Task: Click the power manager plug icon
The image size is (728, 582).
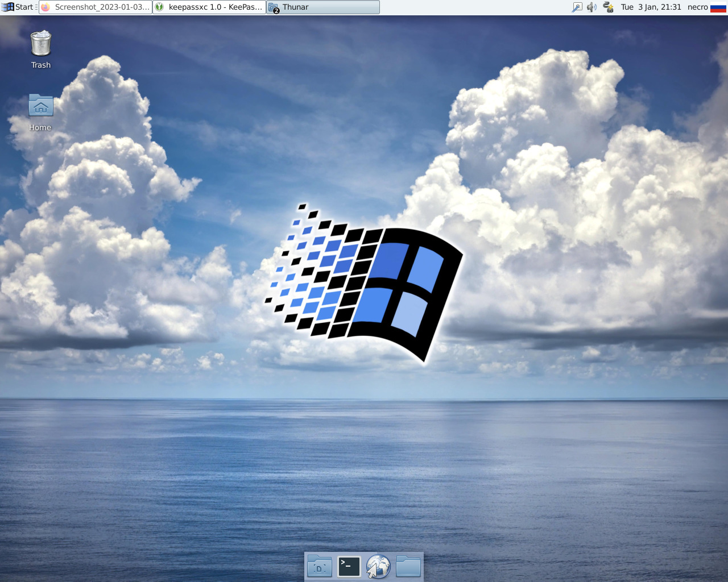Action: tap(608, 7)
